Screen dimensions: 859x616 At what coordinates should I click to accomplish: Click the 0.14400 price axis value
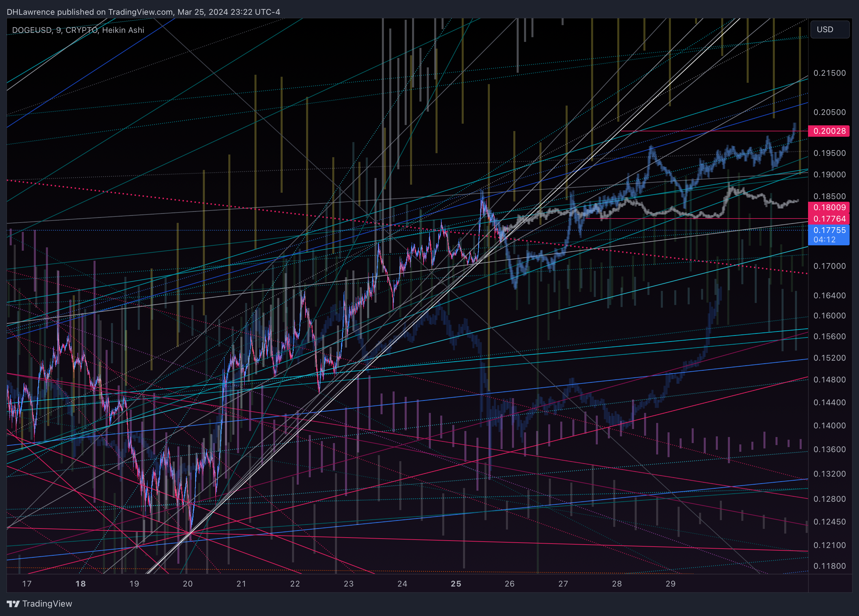[829, 403]
